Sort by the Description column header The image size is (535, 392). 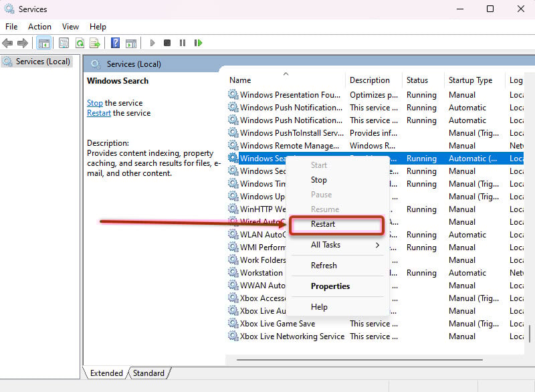[x=374, y=80]
